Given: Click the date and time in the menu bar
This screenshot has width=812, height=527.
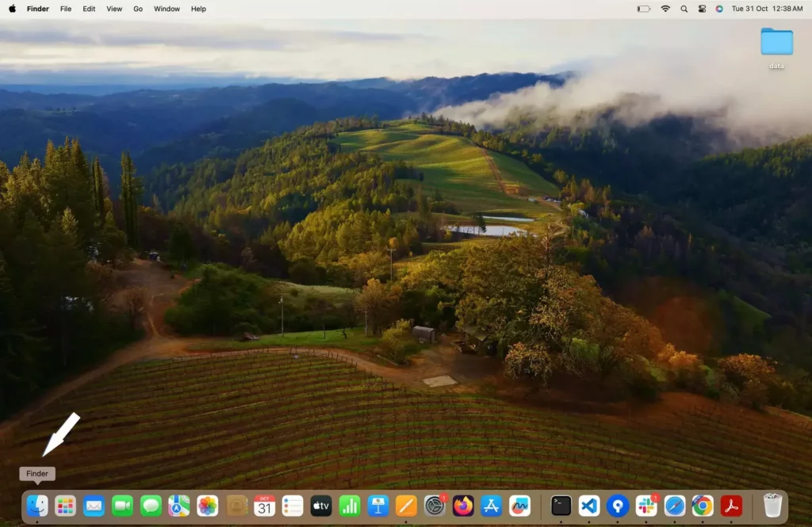Looking at the screenshot, I should (767, 9).
